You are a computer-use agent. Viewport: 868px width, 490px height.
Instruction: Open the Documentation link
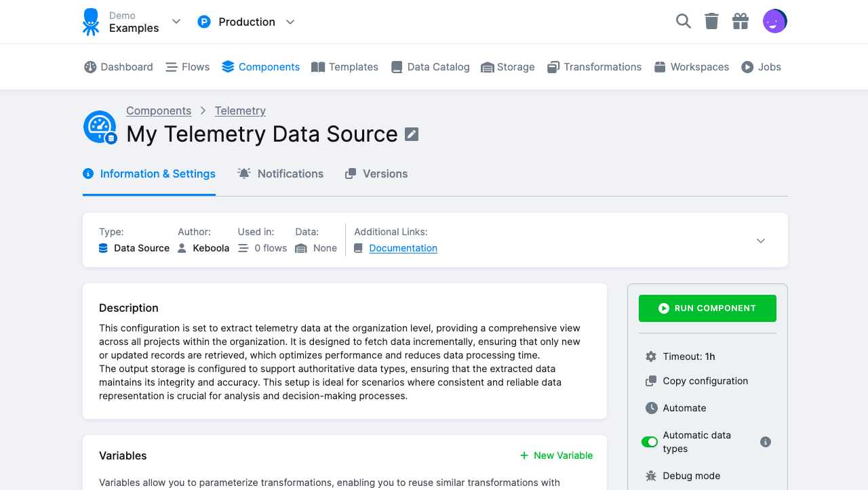[x=403, y=248]
